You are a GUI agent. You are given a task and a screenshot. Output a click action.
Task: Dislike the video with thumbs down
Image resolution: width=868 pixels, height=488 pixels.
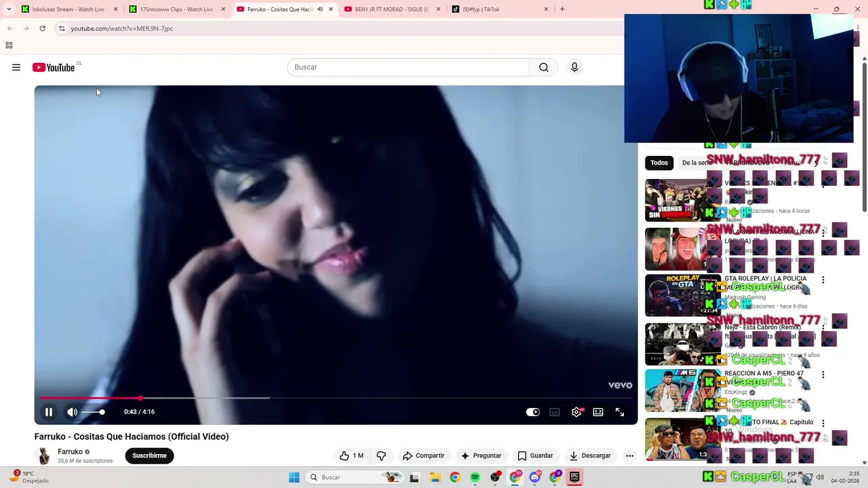pos(381,455)
